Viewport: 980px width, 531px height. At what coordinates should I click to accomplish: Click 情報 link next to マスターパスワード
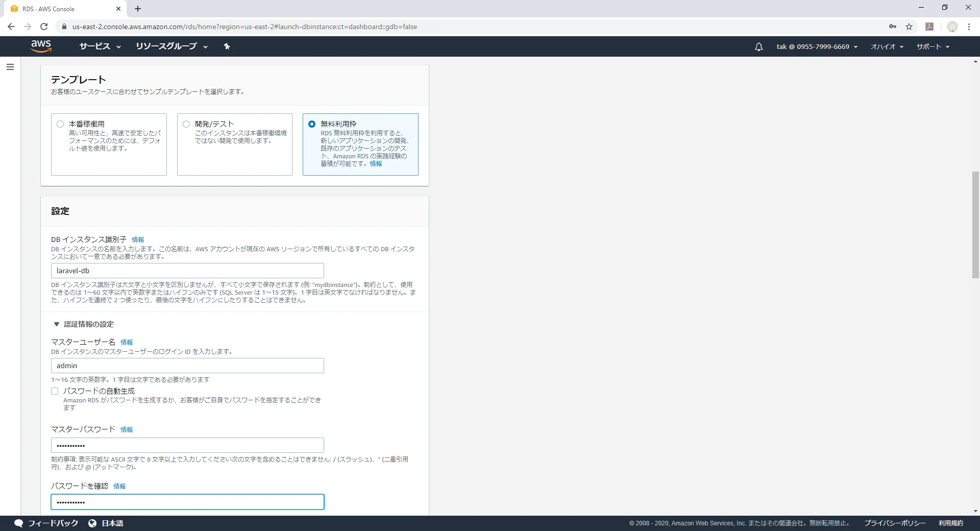127,429
